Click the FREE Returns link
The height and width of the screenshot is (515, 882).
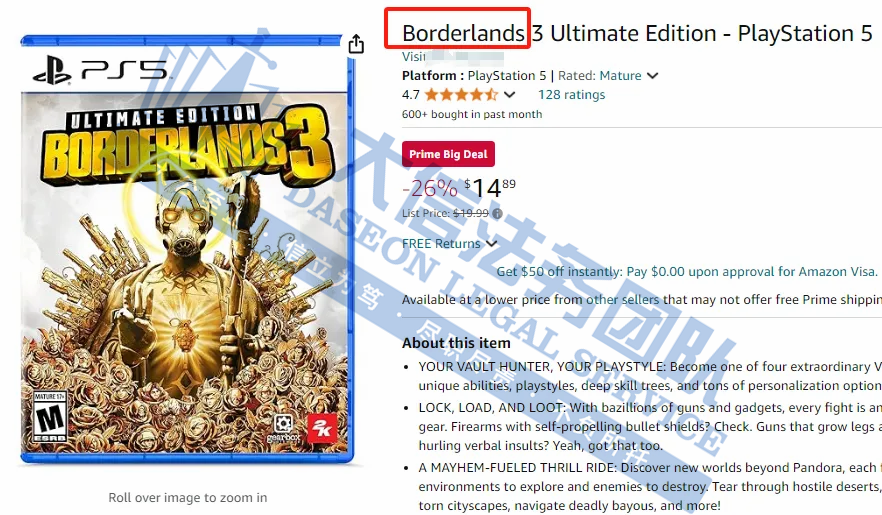coord(442,244)
